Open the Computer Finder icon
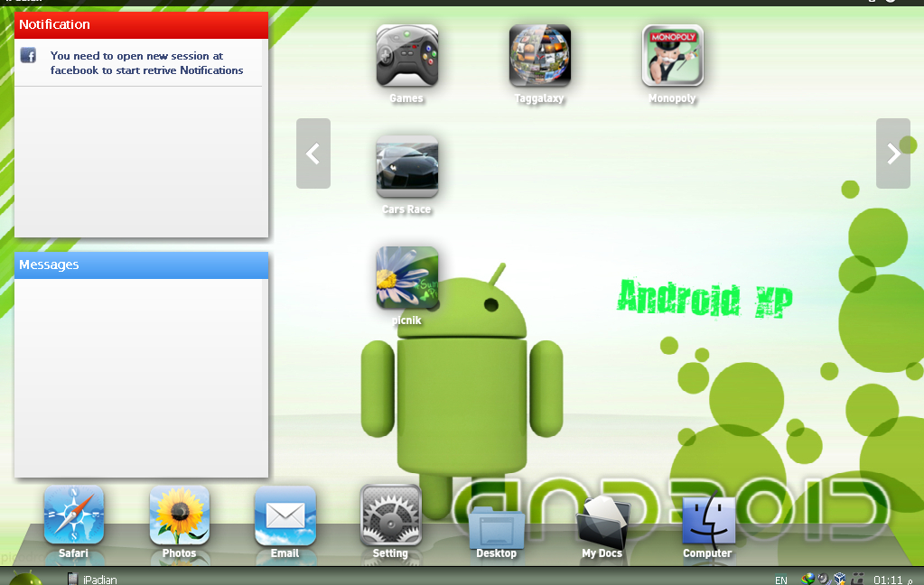Image resolution: width=924 pixels, height=585 pixels. point(708,519)
